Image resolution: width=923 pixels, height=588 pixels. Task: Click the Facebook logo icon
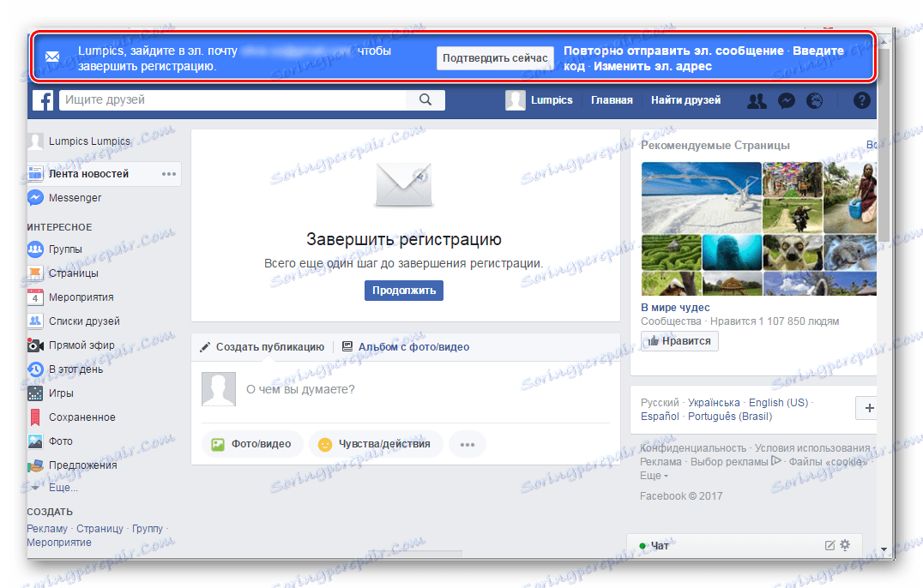pyautogui.click(x=43, y=100)
